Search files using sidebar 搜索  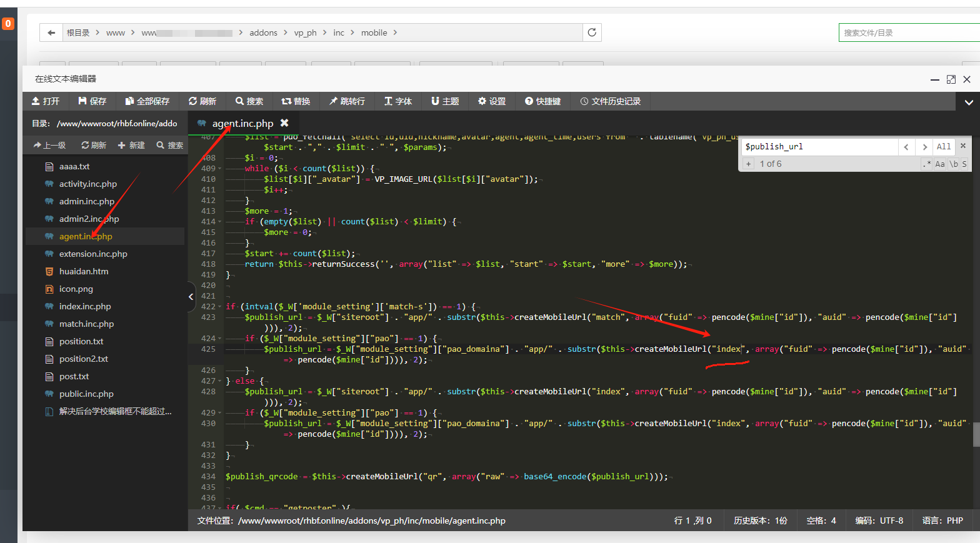[169, 145]
